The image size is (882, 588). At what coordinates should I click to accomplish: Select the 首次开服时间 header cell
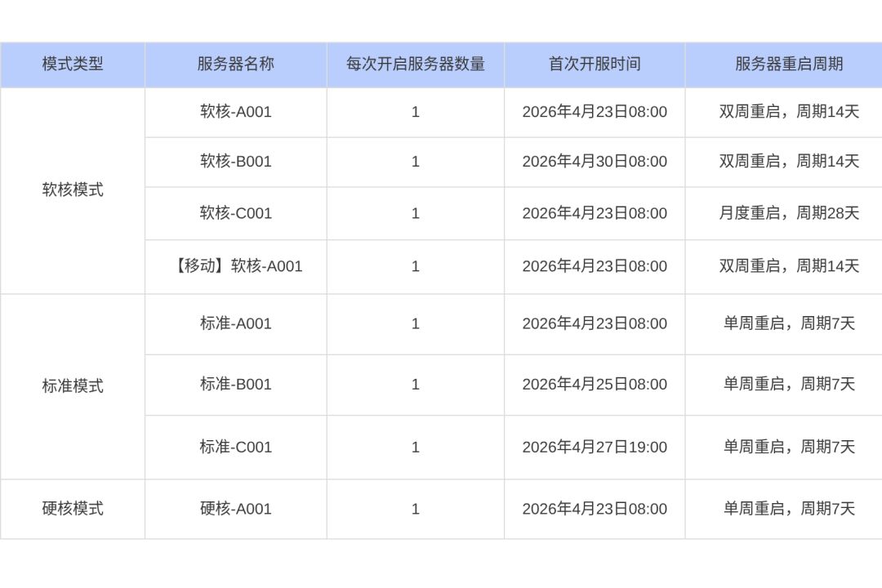pyautogui.click(x=595, y=65)
